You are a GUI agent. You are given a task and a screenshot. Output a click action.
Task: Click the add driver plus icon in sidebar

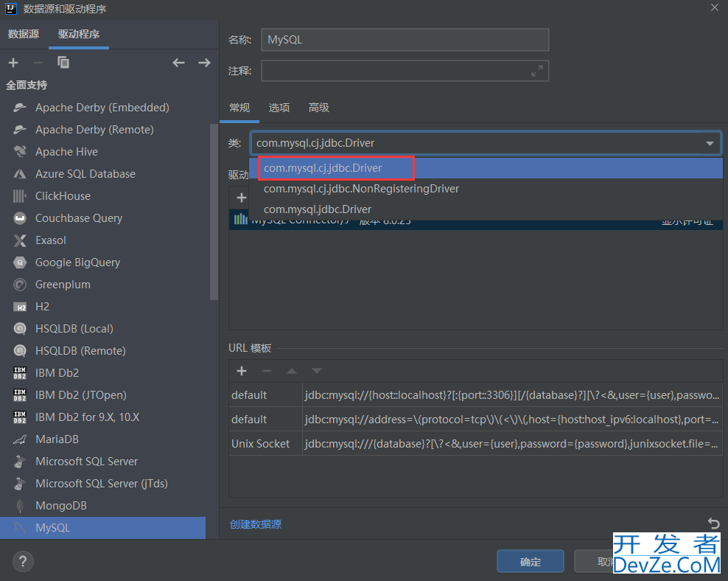(13, 63)
